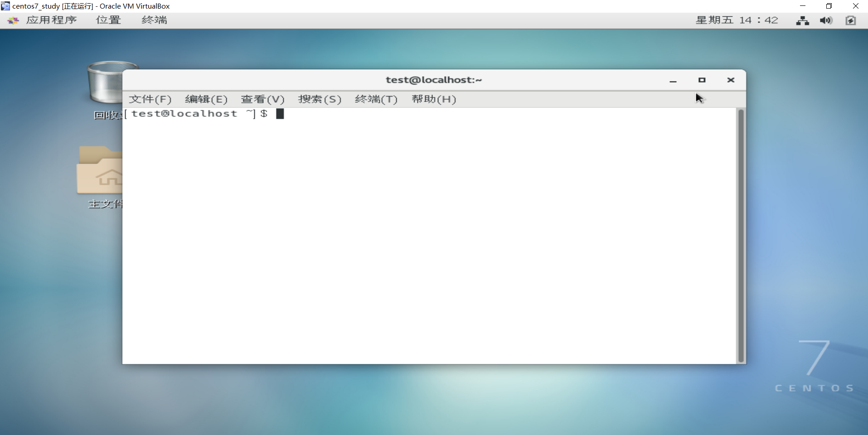The height and width of the screenshot is (435, 868).
Task: Restore down the VirtualBox window
Action: click(x=829, y=6)
